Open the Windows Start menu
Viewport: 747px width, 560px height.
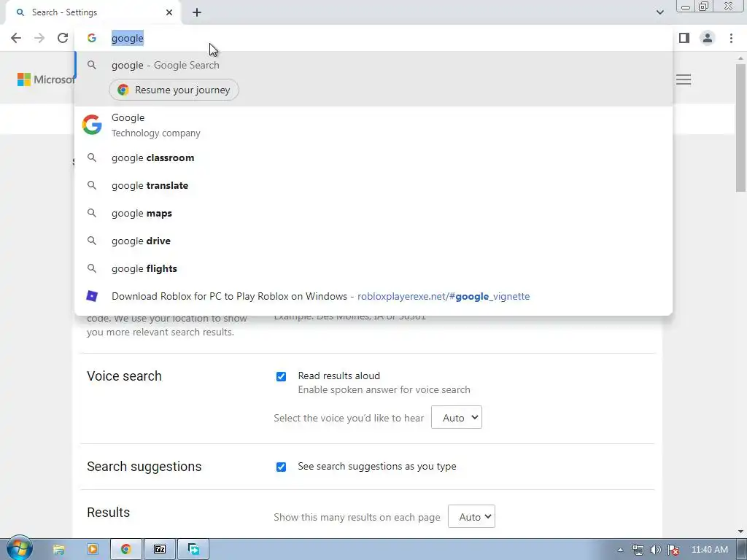[19, 548]
